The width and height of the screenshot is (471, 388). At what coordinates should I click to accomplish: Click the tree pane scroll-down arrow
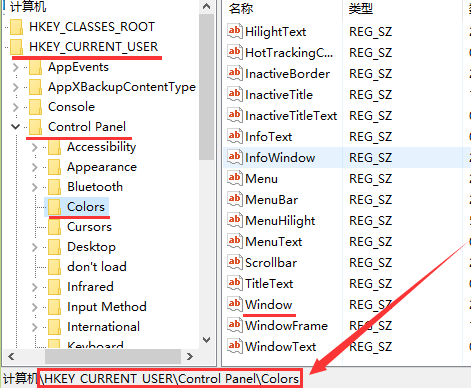207,340
